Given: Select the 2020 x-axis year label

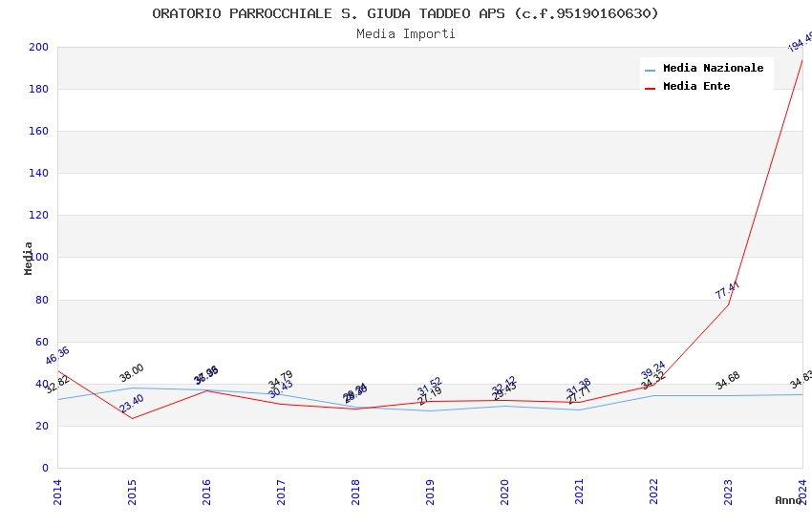Looking at the screenshot, I should click(x=504, y=492).
